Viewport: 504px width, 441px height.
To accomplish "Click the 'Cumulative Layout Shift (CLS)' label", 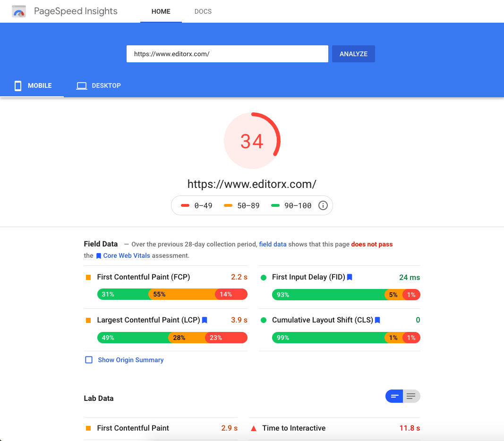I will (x=323, y=320).
